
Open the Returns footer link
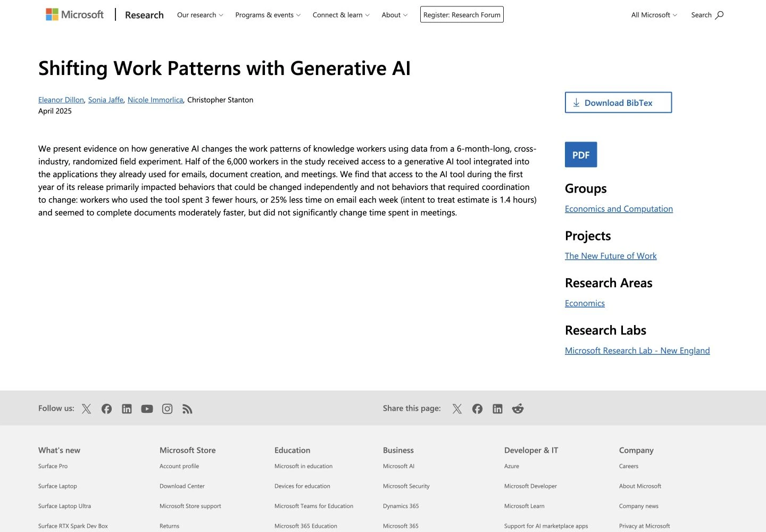(169, 526)
